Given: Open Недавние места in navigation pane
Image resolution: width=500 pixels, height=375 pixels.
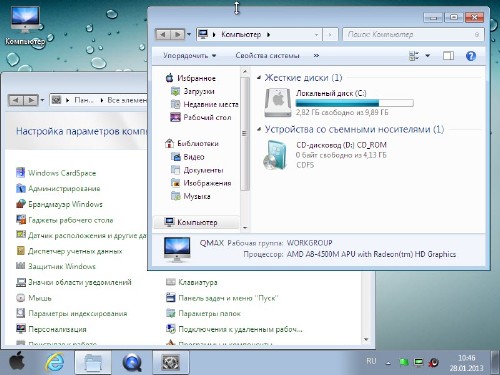Looking at the screenshot, I should click(204, 104).
